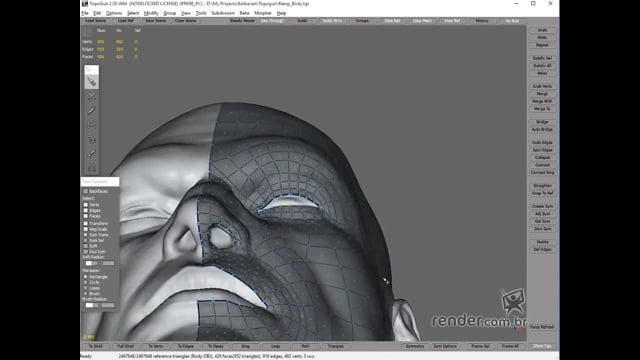Click the last tool icon in the left toolbar

91,168
